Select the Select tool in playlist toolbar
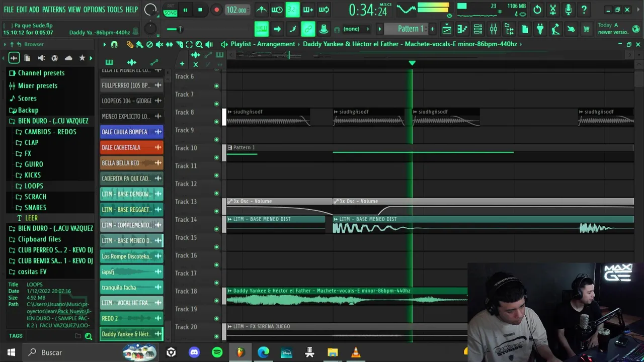The image size is (644, 362). point(189,44)
